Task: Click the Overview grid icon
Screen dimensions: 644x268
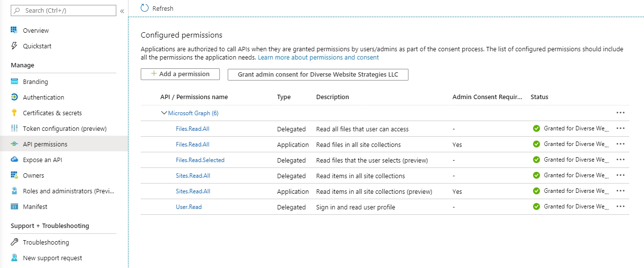Action: 14,30
